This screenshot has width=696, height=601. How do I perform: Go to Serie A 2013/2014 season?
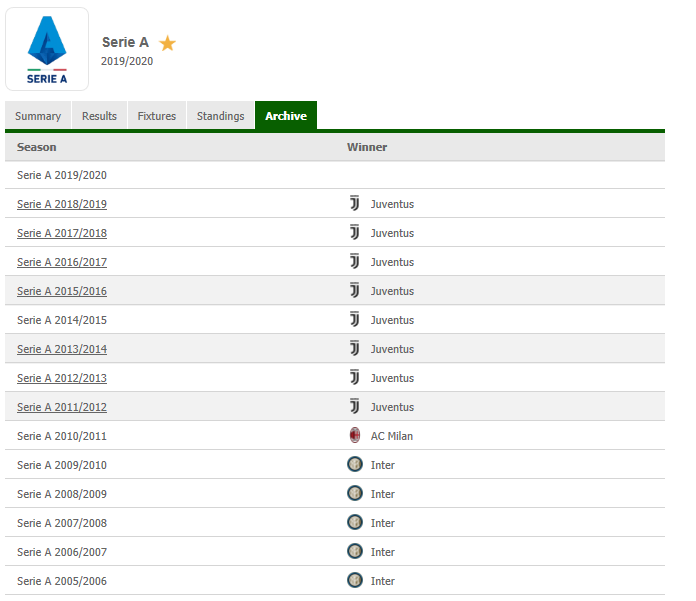(x=62, y=349)
